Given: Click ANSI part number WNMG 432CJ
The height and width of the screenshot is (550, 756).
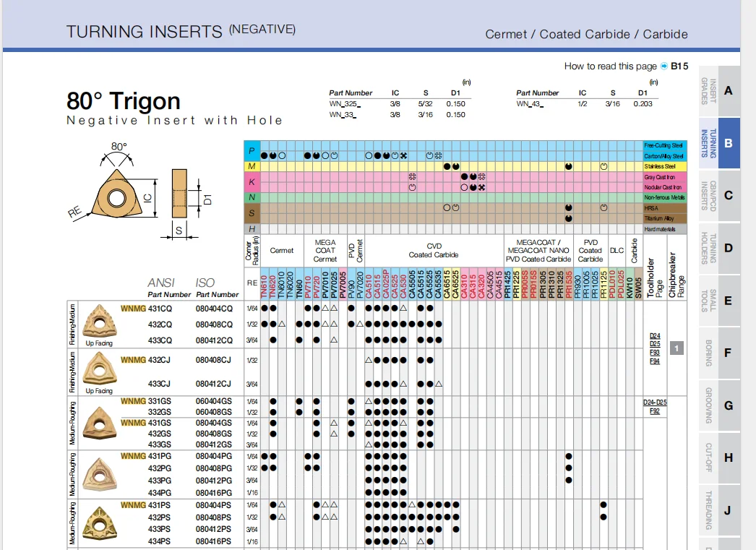Looking at the screenshot, I should coord(145,360).
